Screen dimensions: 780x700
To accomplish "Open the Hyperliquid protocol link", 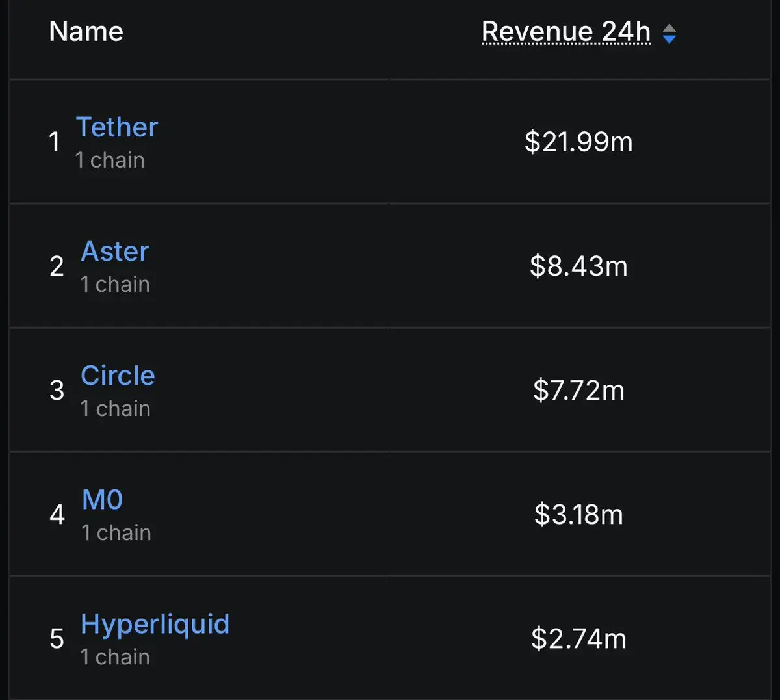I will pos(155,625).
